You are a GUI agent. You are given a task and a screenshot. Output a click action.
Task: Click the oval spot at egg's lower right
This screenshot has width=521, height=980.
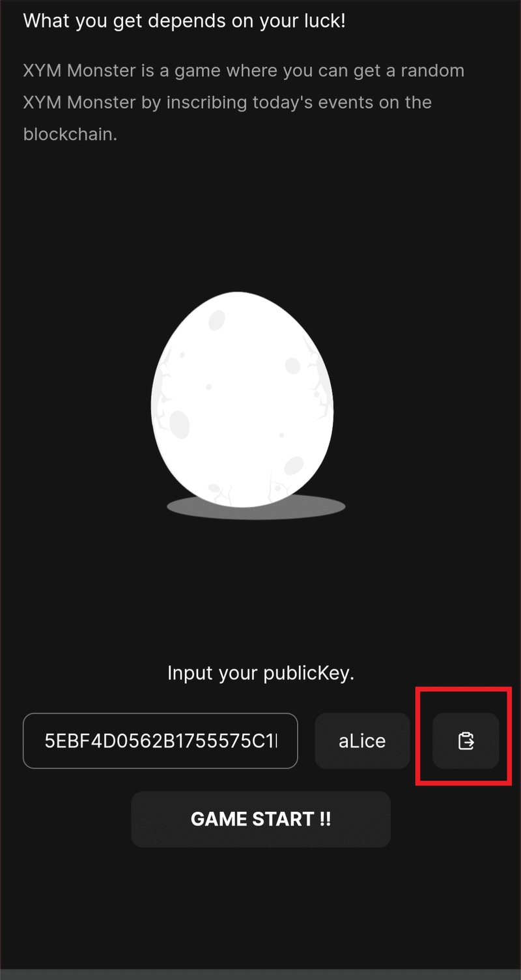(x=294, y=466)
